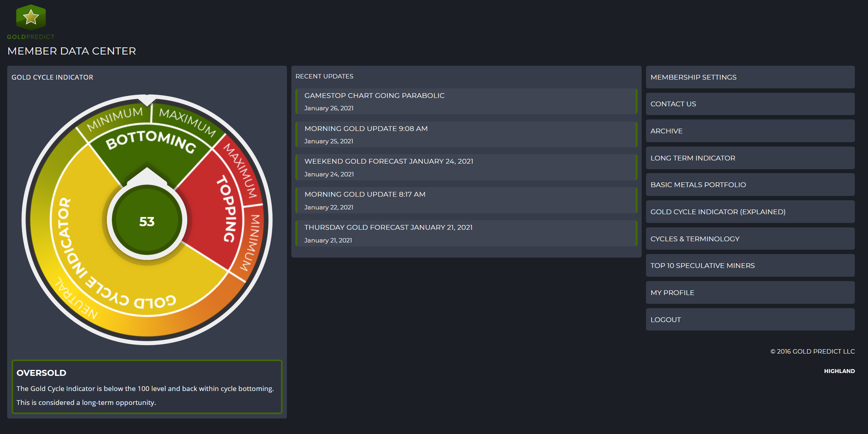Click the GoldPredict star logo
This screenshot has height=434, width=868.
pos(31,18)
